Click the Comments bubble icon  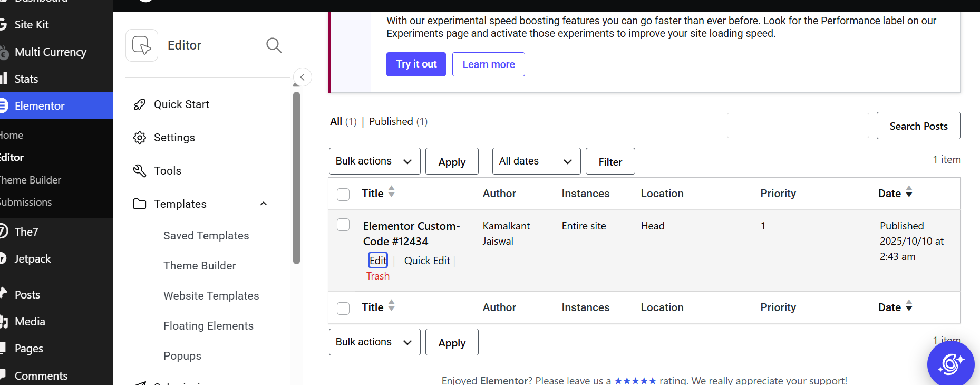tap(3, 375)
